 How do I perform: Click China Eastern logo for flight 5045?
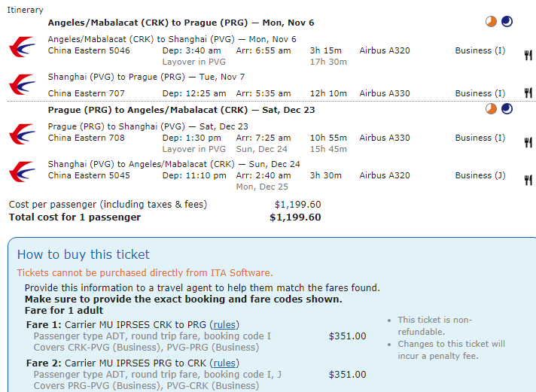(x=22, y=172)
